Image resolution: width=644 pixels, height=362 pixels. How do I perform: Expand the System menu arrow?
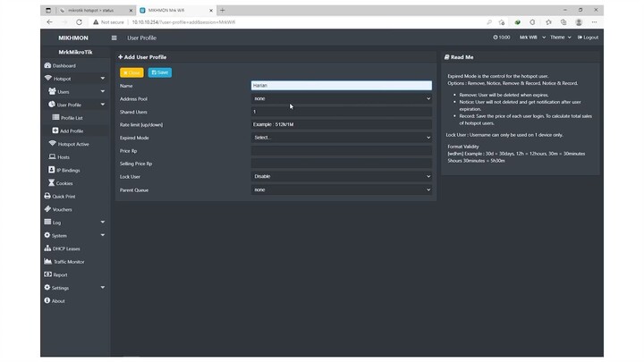tap(103, 235)
